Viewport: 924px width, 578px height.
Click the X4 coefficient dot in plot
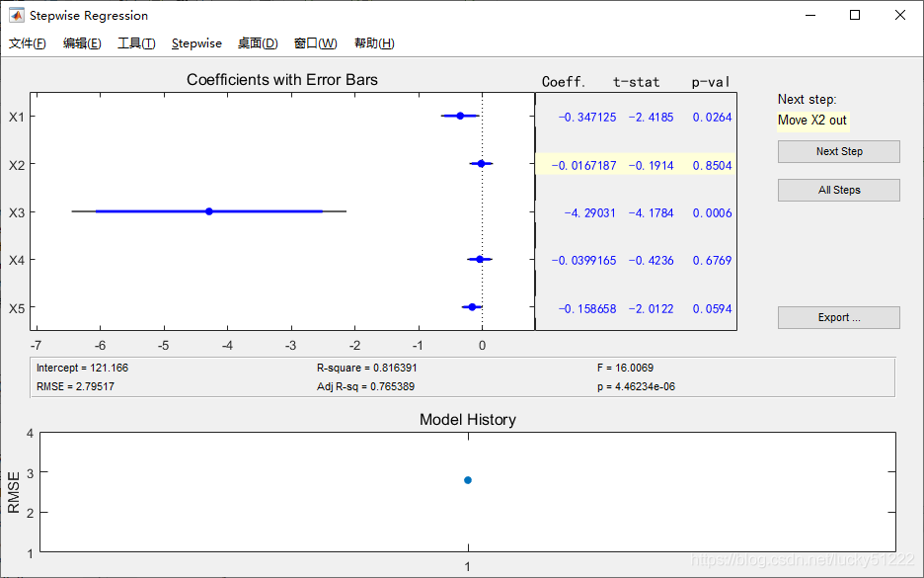pos(480,259)
